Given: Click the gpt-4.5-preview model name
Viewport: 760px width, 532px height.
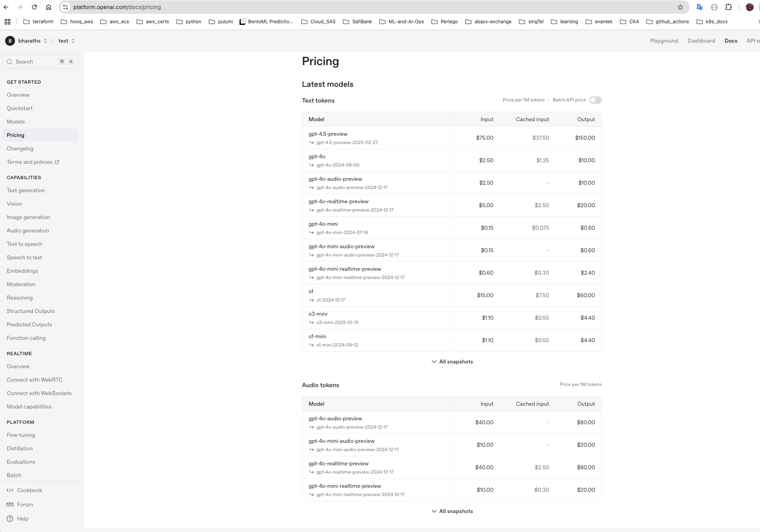Looking at the screenshot, I should (328, 134).
